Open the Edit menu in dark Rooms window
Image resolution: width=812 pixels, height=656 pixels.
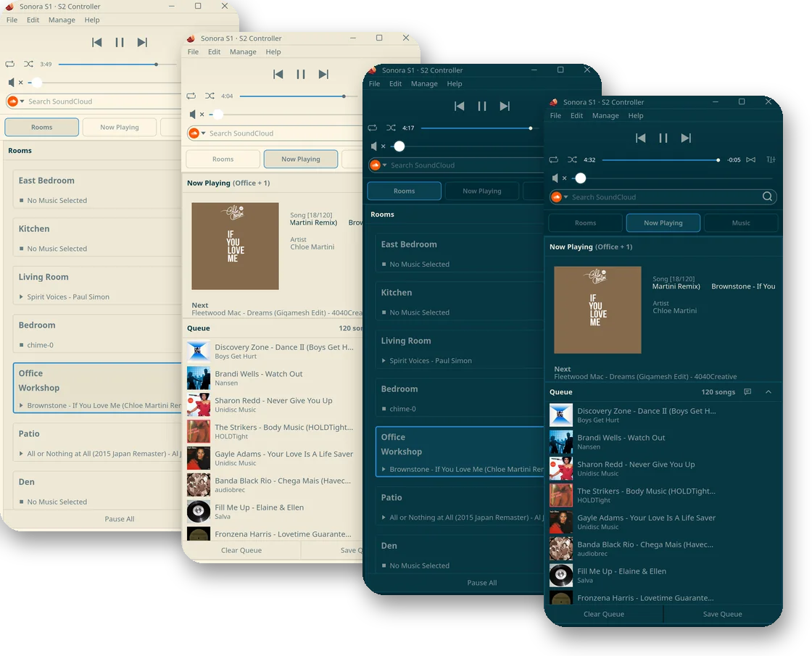tap(395, 83)
